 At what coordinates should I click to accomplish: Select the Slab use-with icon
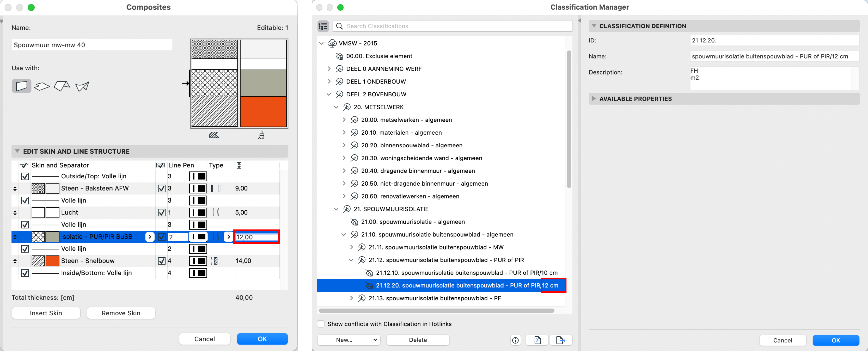click(42, 86)
